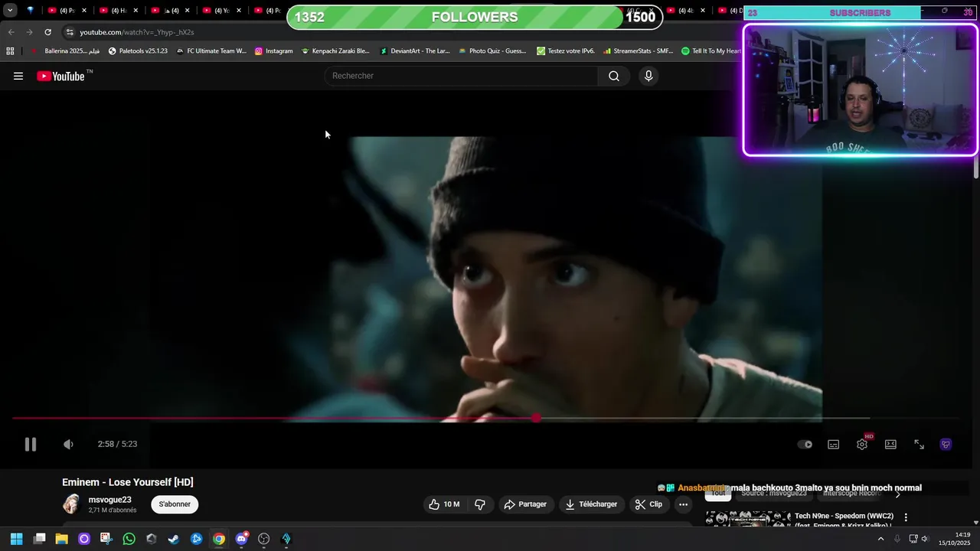Like the video (10 M)

pyautogui.click(x=444, y=504)
